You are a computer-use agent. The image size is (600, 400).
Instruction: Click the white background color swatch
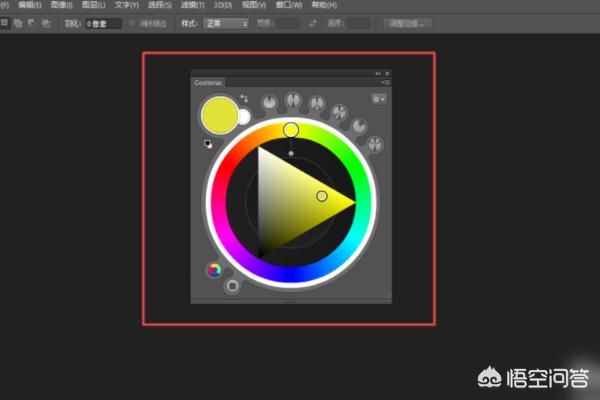tap(244, 117)
